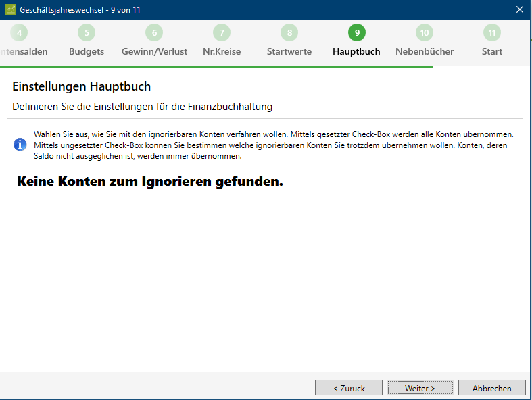Select step 6 circle icon
This screenshot has width=532, height=400.
[154, 32]
